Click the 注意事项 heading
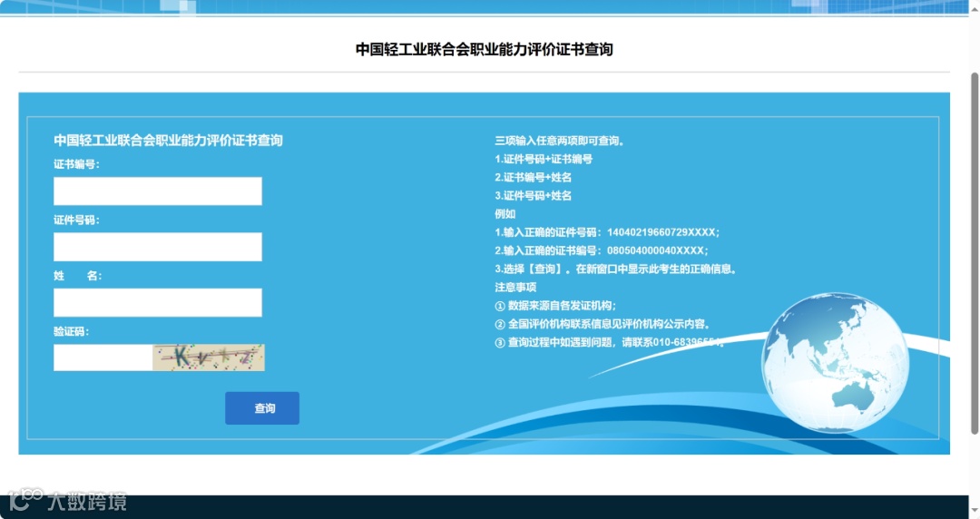 point(515,287)
